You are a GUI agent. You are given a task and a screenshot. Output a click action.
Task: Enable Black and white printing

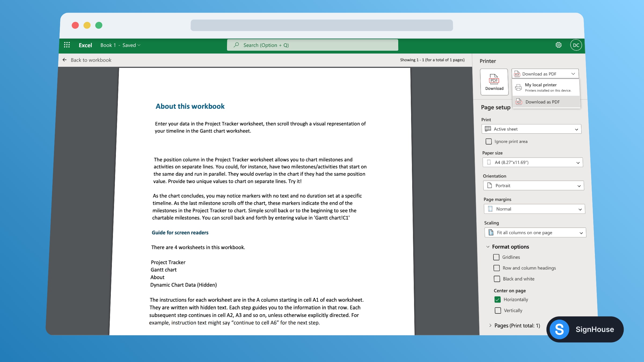coord(497,279)
